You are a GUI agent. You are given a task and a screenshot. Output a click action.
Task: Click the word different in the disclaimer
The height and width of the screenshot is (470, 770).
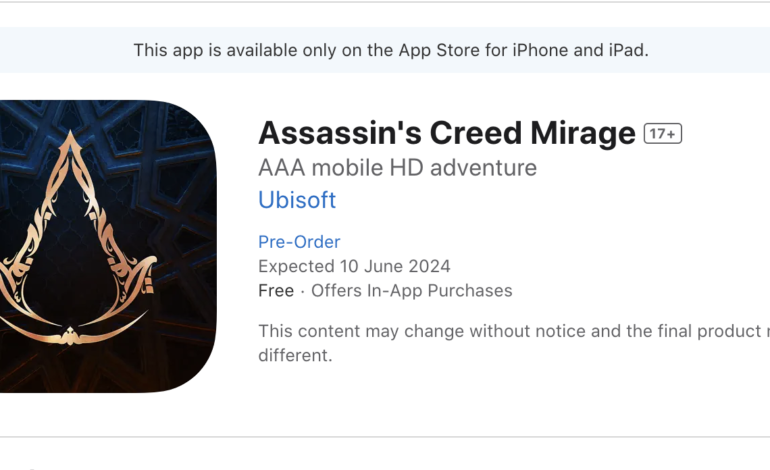294,355
